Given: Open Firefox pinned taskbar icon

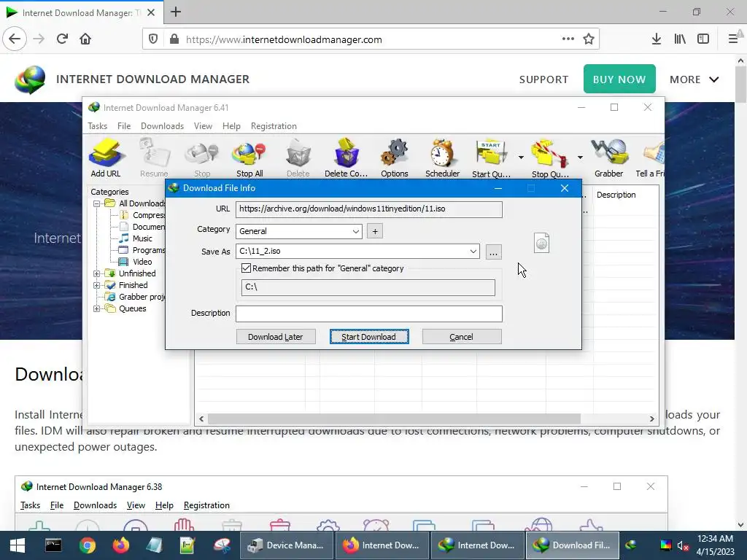Looking at the screenshot, I should 121,545.
